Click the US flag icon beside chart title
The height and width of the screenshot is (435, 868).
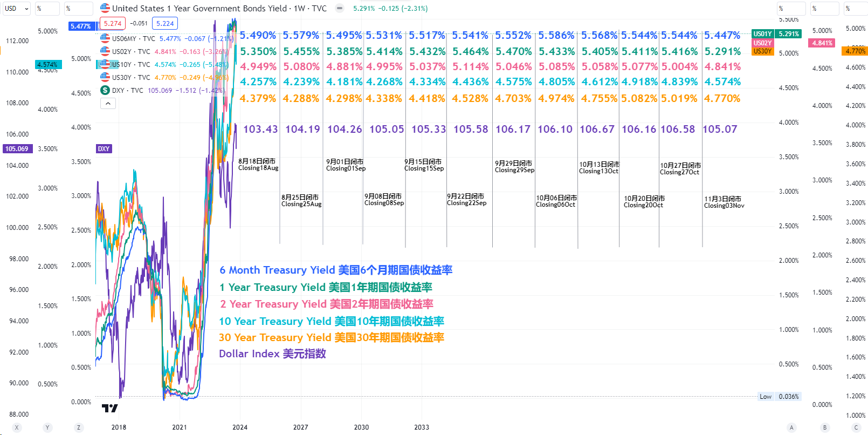click(x=105, y=8)
